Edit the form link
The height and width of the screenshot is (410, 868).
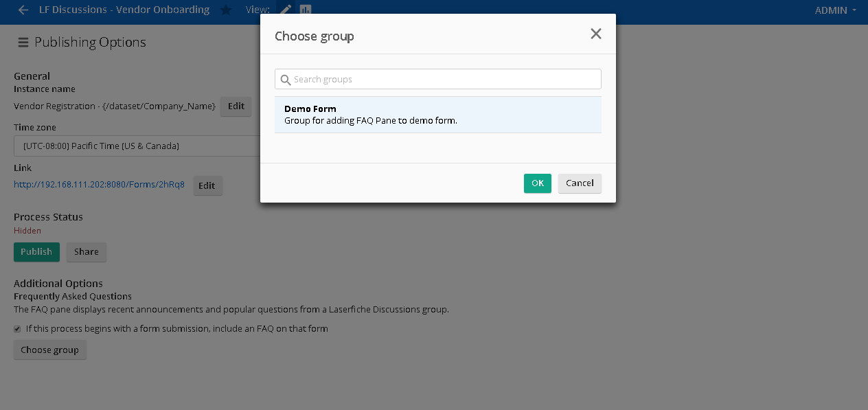click(x=207, y=185)
